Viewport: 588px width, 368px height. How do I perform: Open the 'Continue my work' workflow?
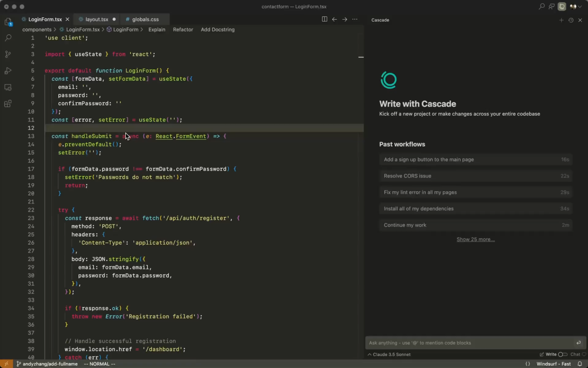[475, 225]
